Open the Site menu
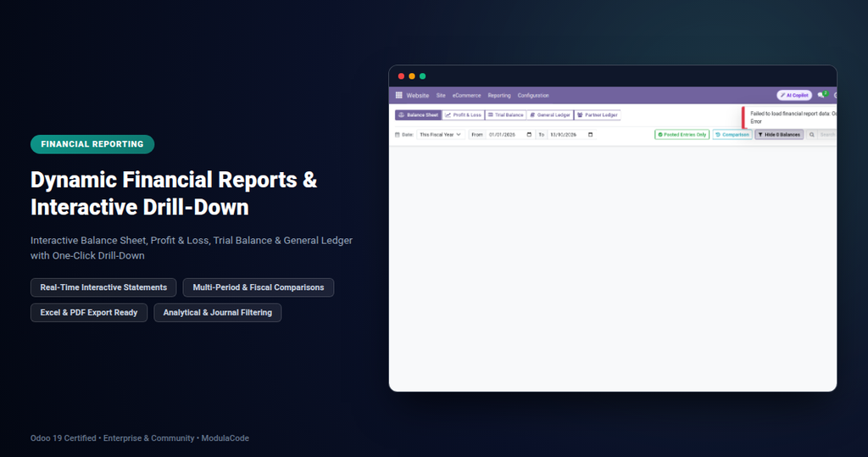Viewport: 868px width, 457px height. 441,95
